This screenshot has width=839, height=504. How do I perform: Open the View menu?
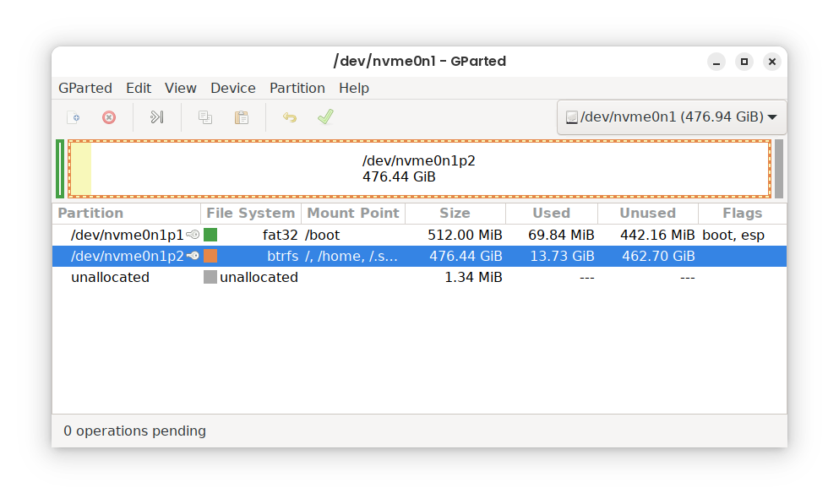181,88
